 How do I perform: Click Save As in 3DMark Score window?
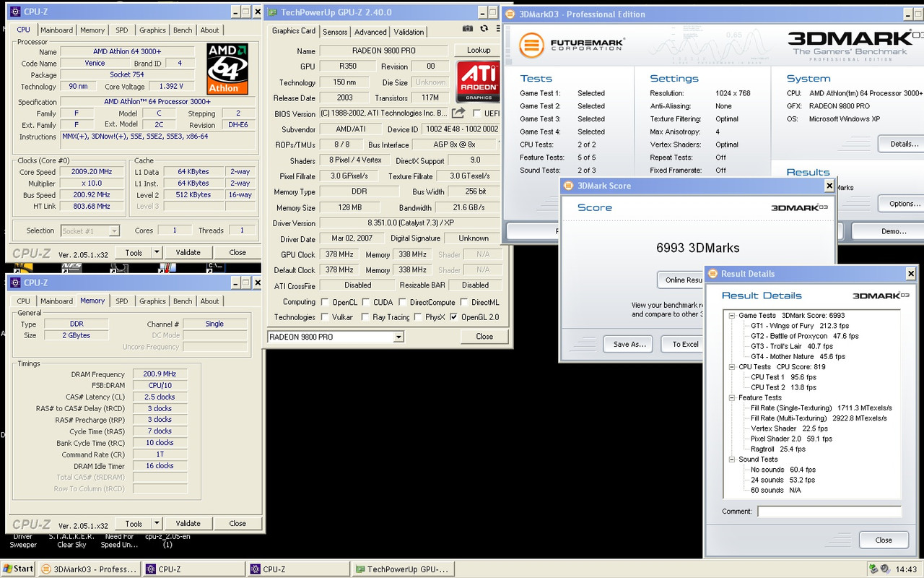tap(629, 344)
